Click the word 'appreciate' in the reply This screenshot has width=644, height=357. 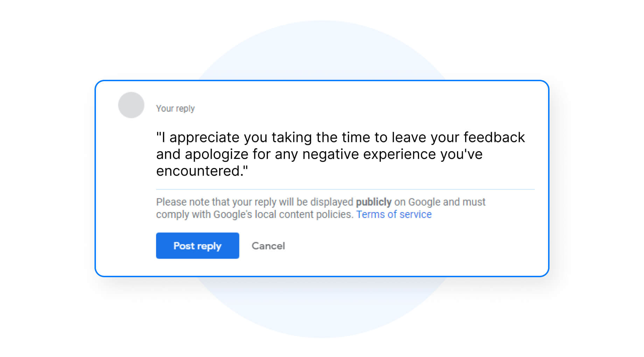(x=204, y=138)
